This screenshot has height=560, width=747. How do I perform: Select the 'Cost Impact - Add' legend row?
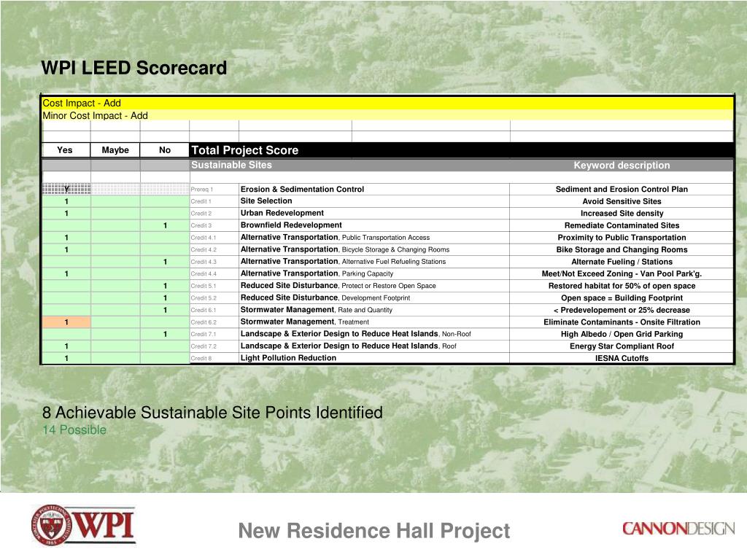coord(388,103)
